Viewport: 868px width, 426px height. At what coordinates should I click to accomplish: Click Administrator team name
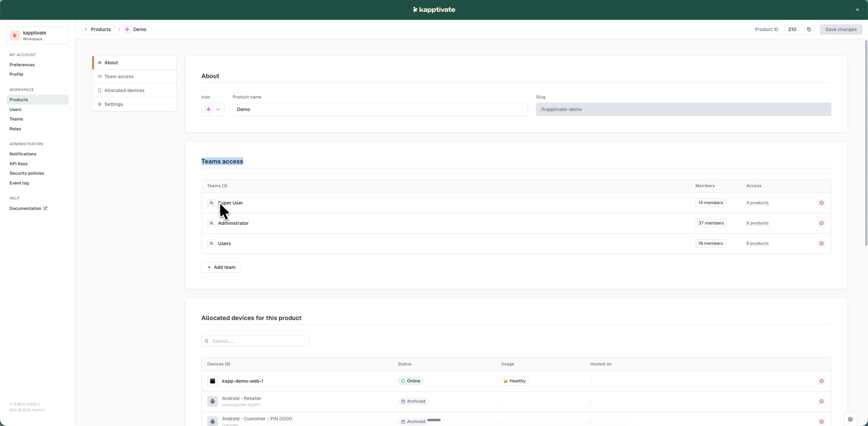click(233, 223)
